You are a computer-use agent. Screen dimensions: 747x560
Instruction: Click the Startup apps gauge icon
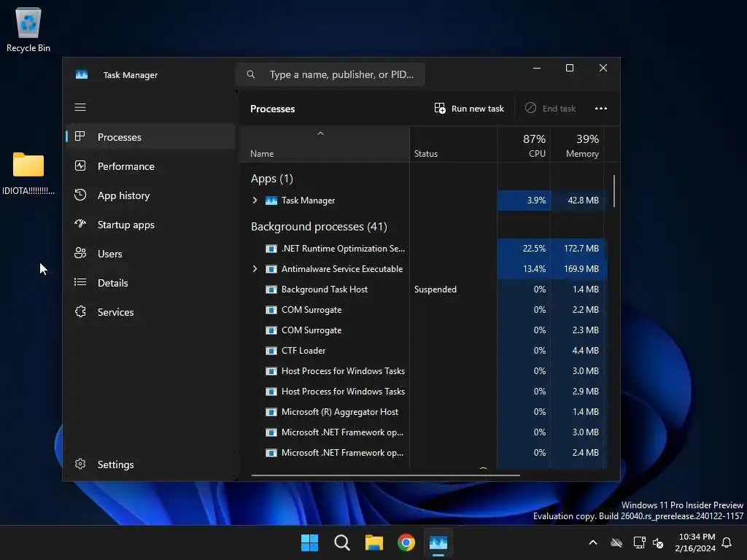80,224
